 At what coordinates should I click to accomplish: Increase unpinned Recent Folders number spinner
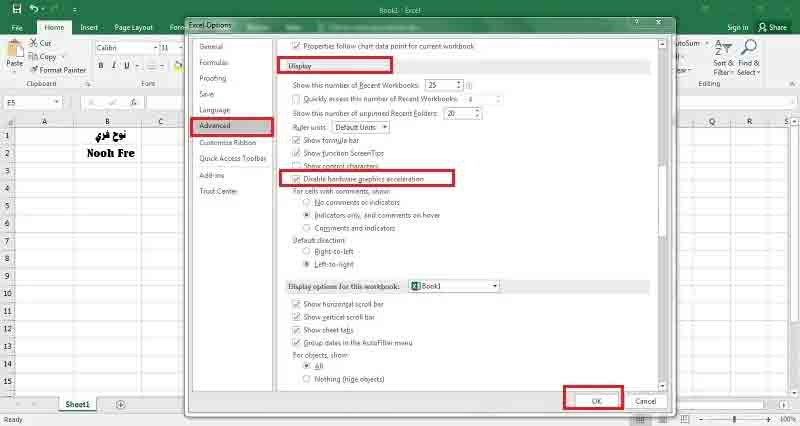(477, 111)
